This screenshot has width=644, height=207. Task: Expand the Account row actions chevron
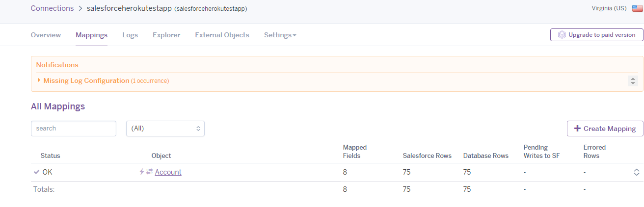(636, 172)
